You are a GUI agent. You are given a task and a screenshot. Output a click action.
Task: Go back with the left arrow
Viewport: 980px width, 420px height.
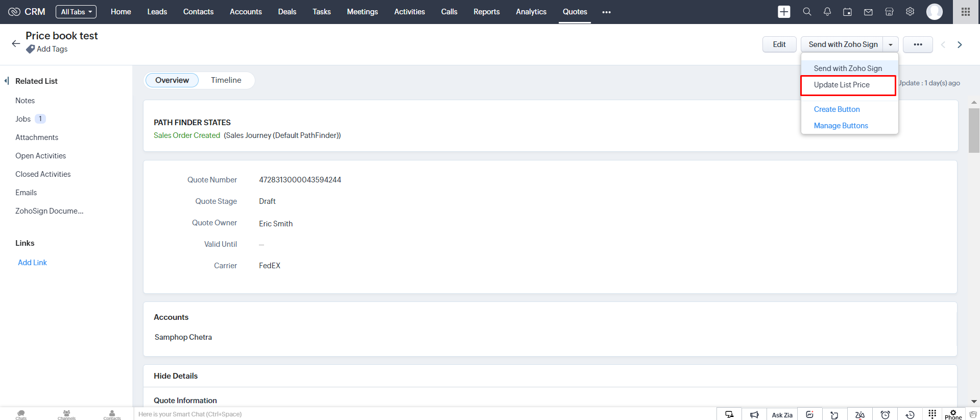click(x=16, y=43)
